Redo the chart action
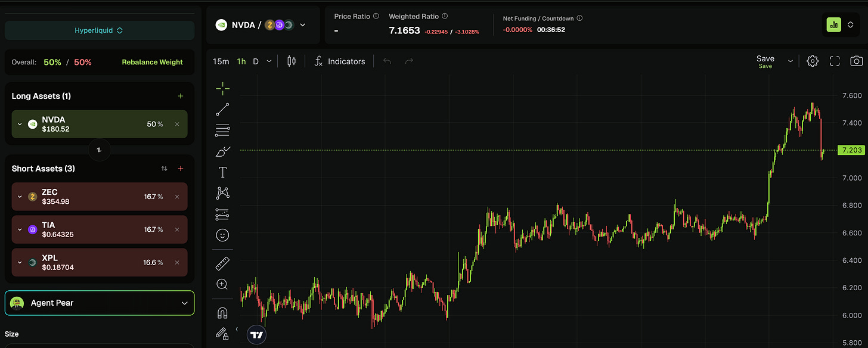The height and width of the screenshot is (348, 868). (409, 61)
